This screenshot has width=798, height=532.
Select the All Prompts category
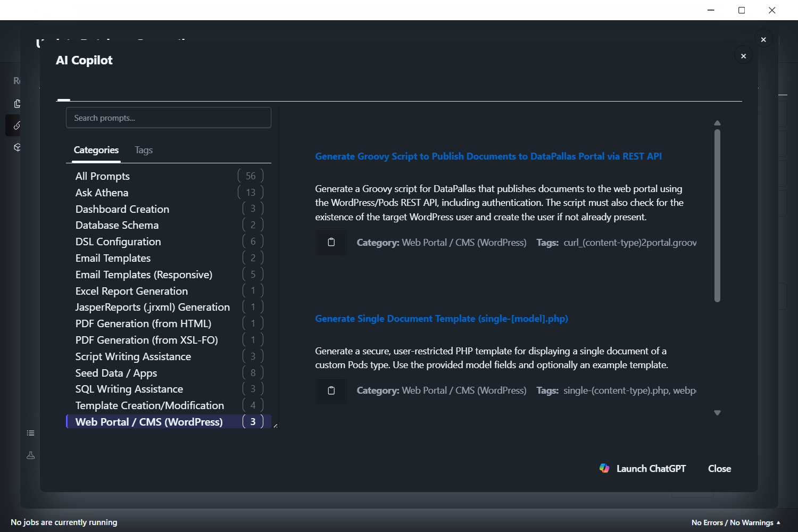coord(168,176)
